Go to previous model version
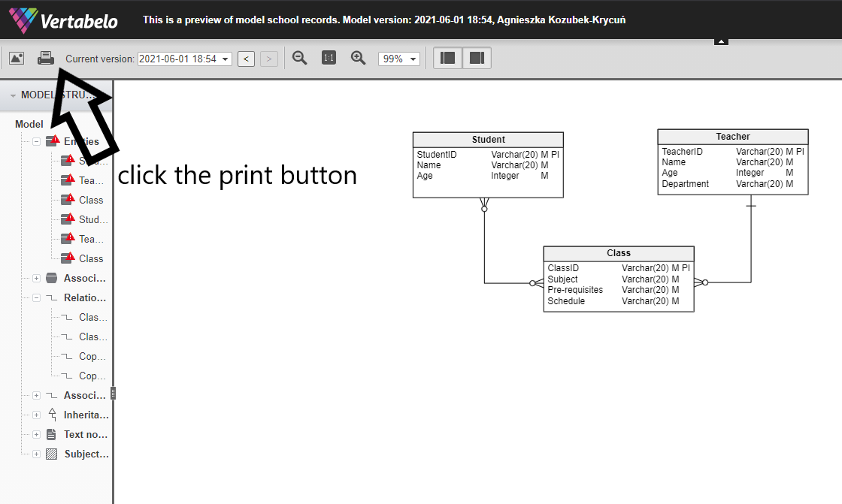This screenshot has height=504, width=842. click(x=246, y=59)
